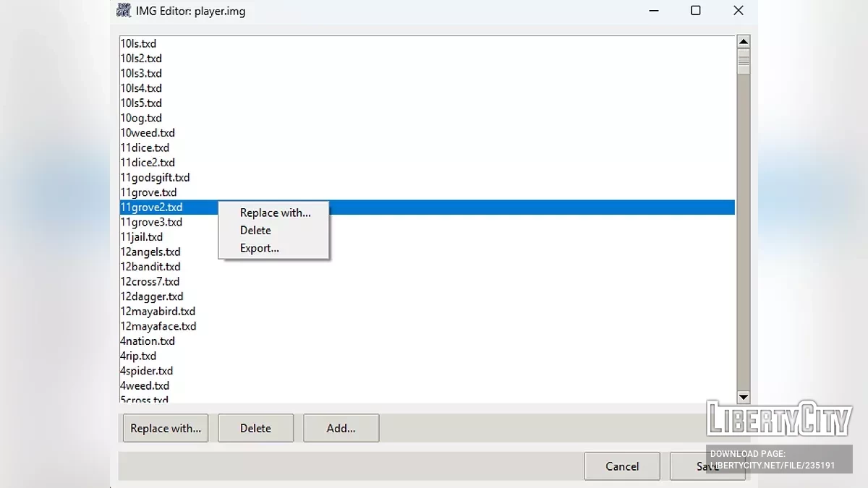The width and height of the screenshot is (868, 488).
Task: Click the IMG Editor app icon in title bar
Action: tap(124, 11)
